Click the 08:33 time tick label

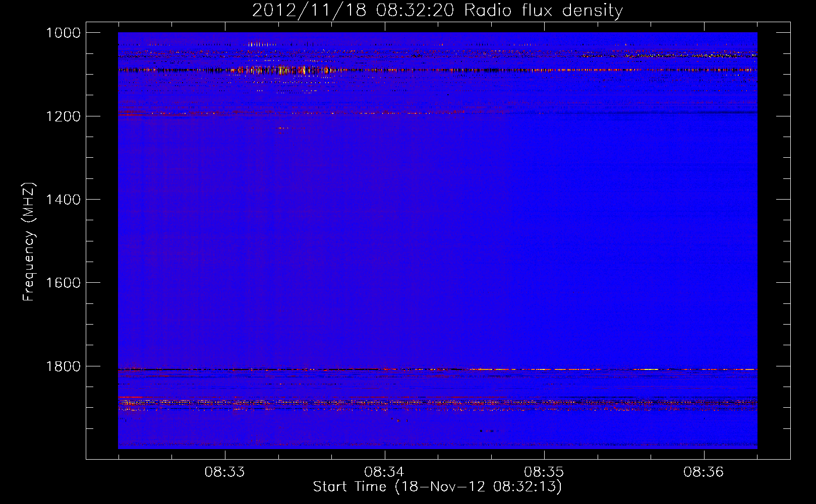[x=224, y=472]
